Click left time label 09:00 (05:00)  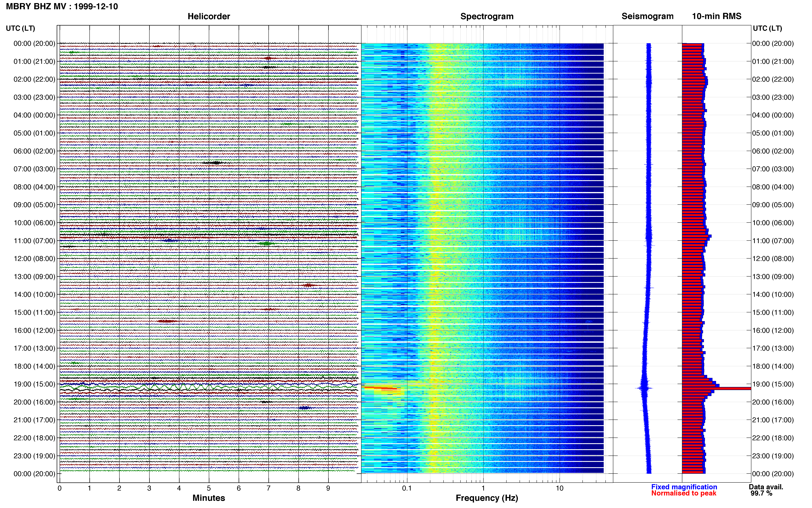point(34,205)
